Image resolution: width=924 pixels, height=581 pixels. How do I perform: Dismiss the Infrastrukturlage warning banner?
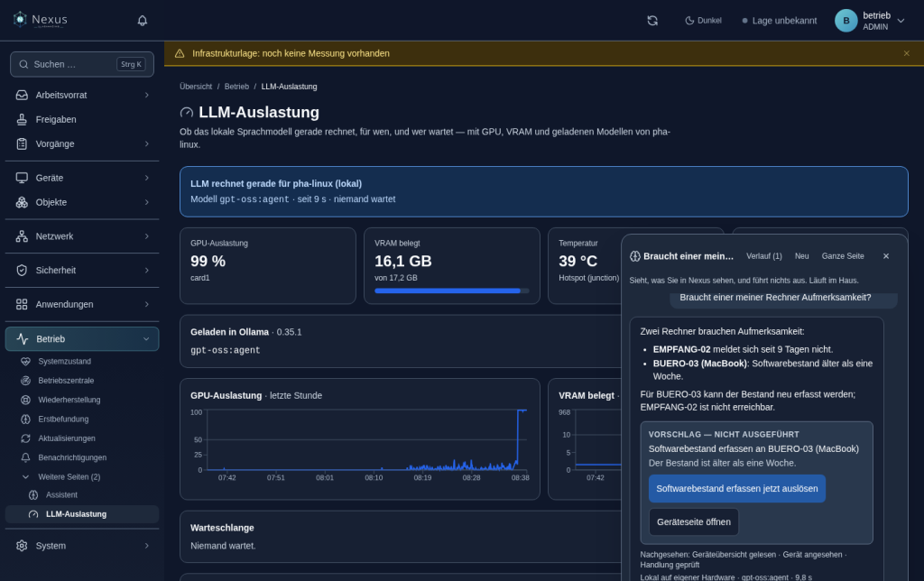tap(906, 53)
